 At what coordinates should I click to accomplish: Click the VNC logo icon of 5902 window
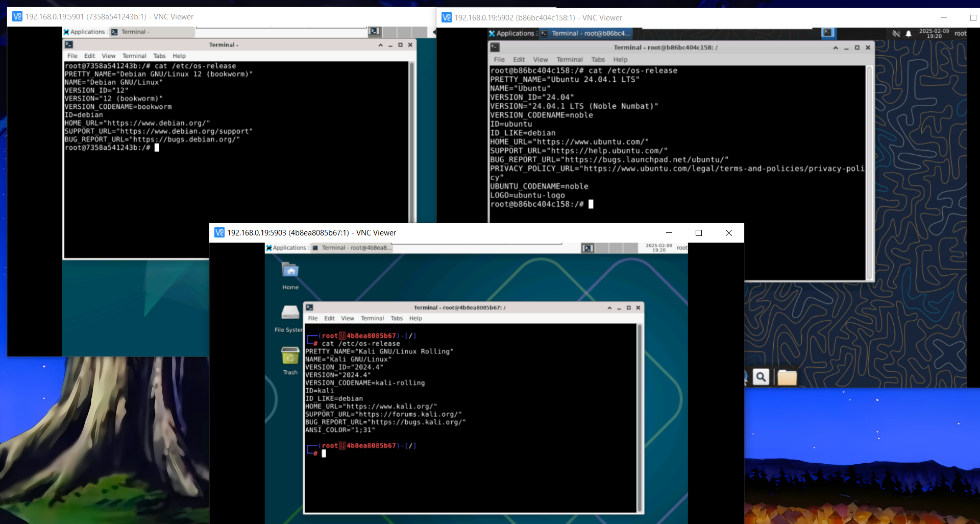click(x=447, y=17)
